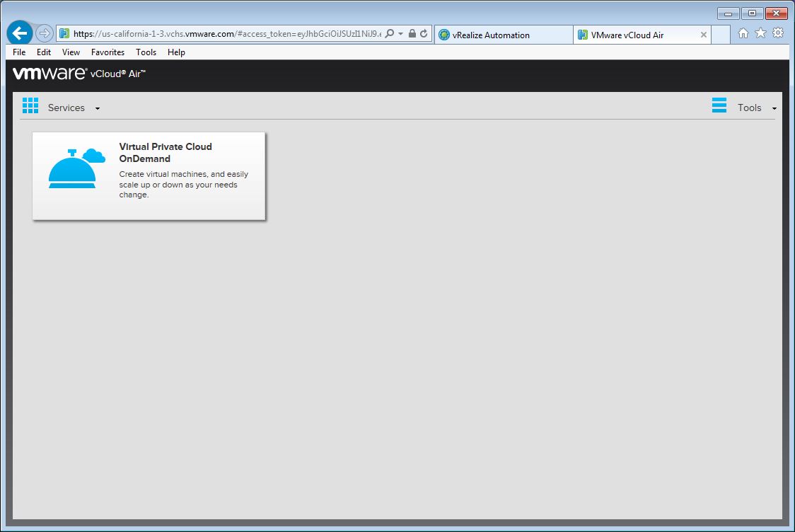
Task: Refresh the page using the reload icon
Action: pos(424,34)
